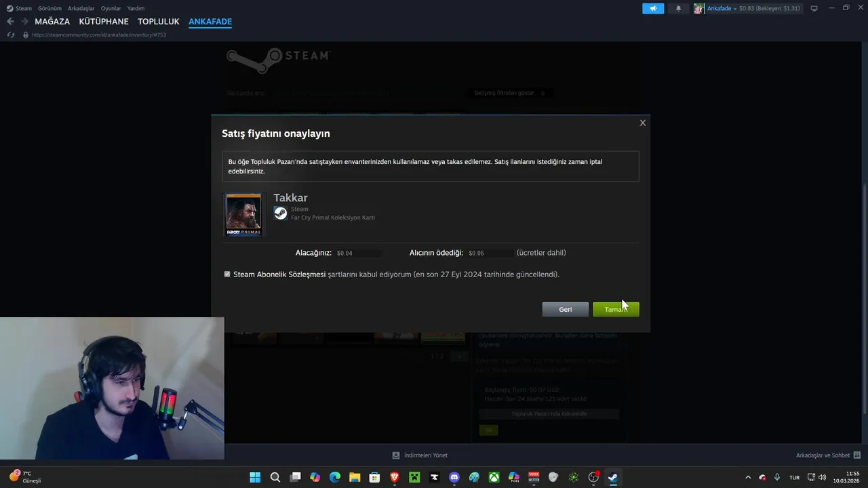Switch to the MAĞAZA tab
This screenshot has height=488, width=868.
click(x=52, y=22)
